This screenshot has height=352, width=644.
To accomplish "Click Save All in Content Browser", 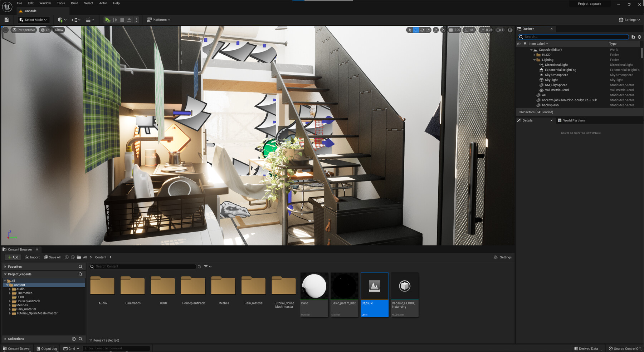I will (53, 257).
